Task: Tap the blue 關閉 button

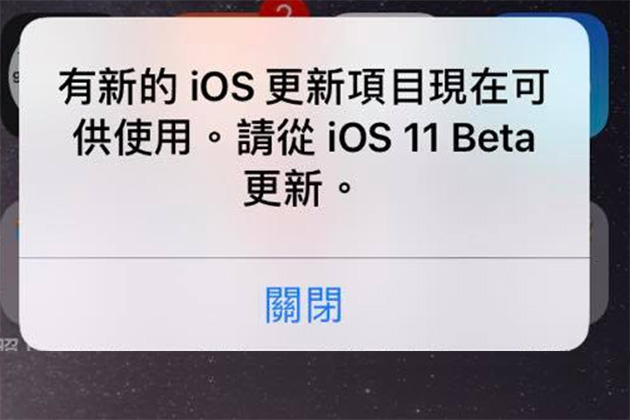Action: (x=303, y=305)
